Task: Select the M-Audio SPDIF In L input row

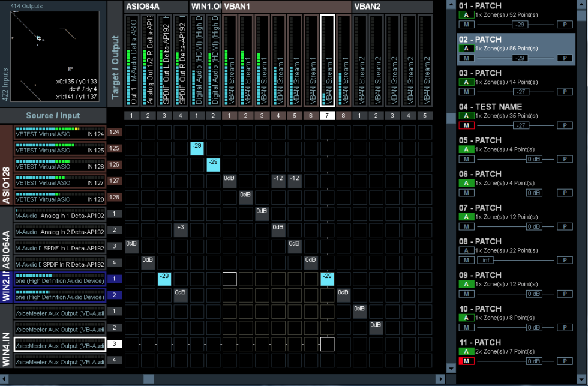Action: point(60,247)
